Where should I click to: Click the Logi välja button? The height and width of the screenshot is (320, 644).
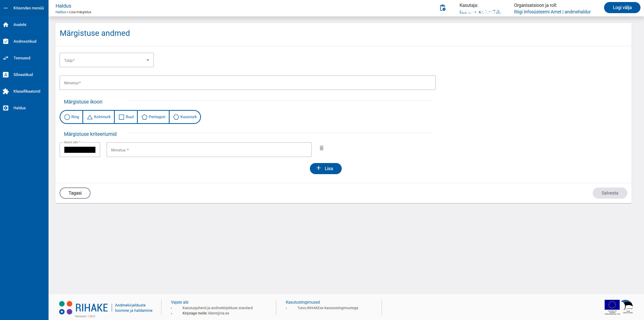(622, 8)
